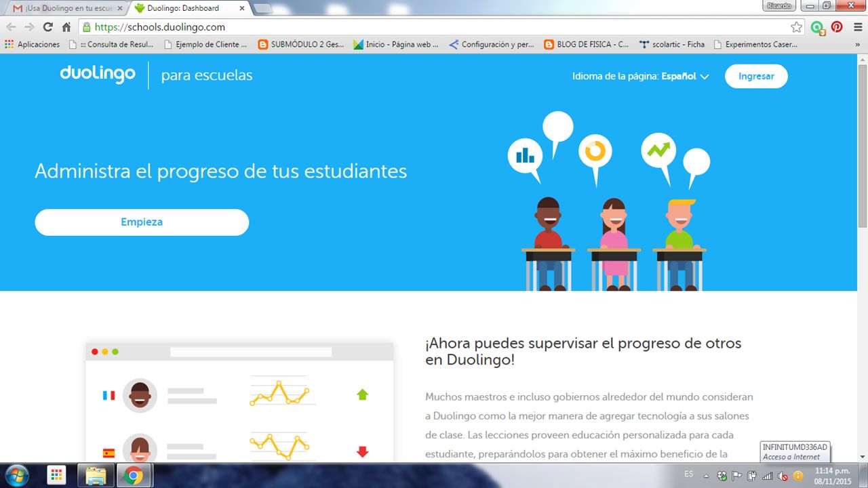The height and width of the screenshot is (488, 868).
Task: Open the Inicio - Página web bookmark
Action: (396, 45)
